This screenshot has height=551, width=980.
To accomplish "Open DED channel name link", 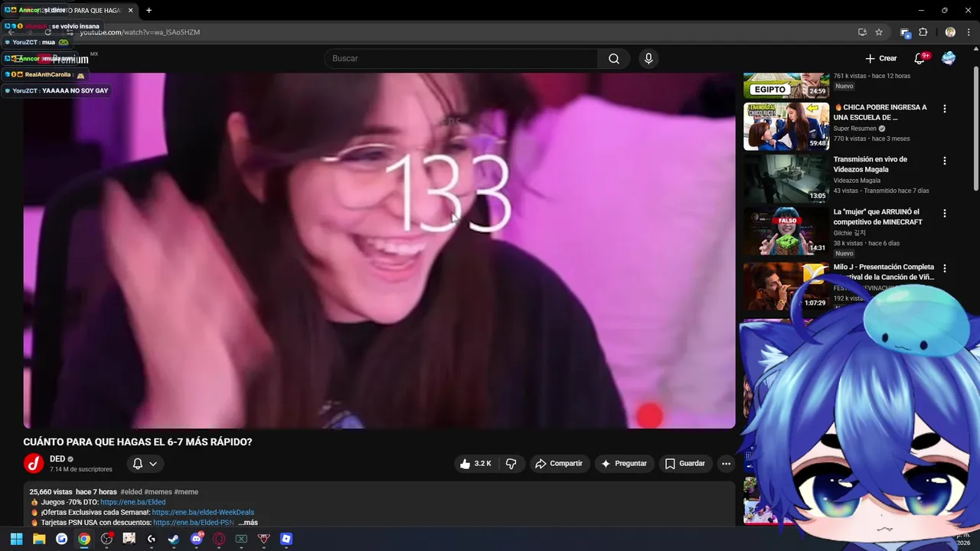I will tap(57, 459).
